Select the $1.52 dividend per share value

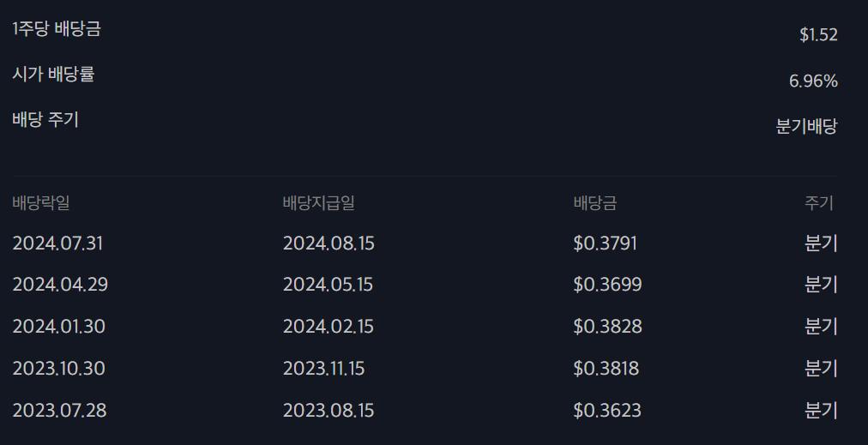coord(818,35)
